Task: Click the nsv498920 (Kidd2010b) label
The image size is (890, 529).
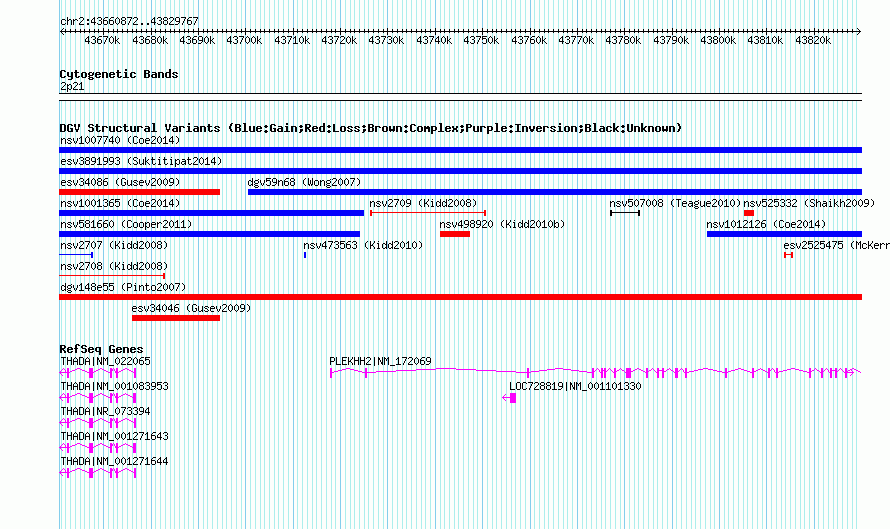Action: (502, 224)
